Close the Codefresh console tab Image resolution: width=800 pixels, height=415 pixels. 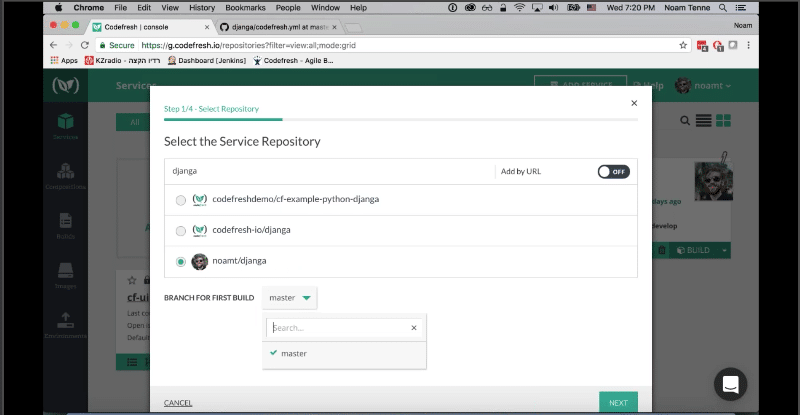click(207, 27)
